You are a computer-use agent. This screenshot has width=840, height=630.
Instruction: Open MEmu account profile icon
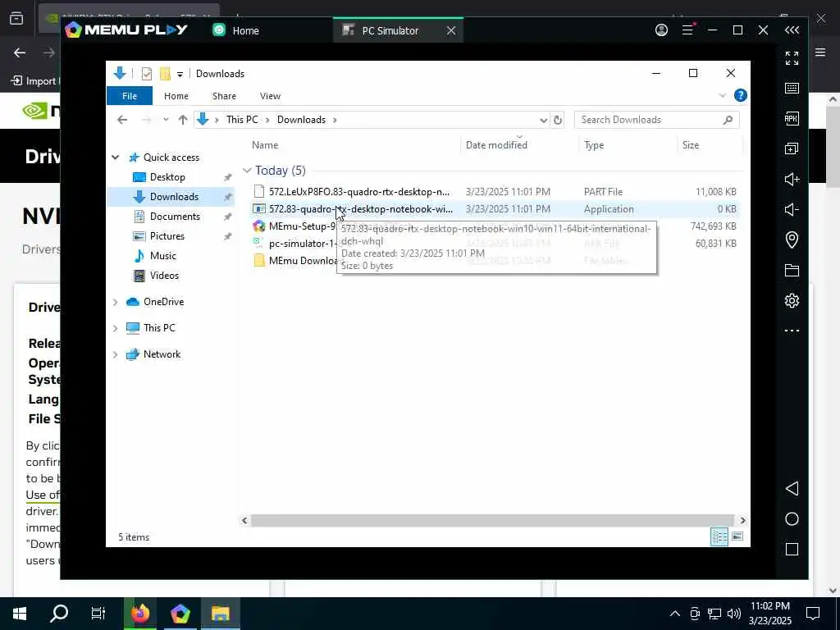pos(662,30)
